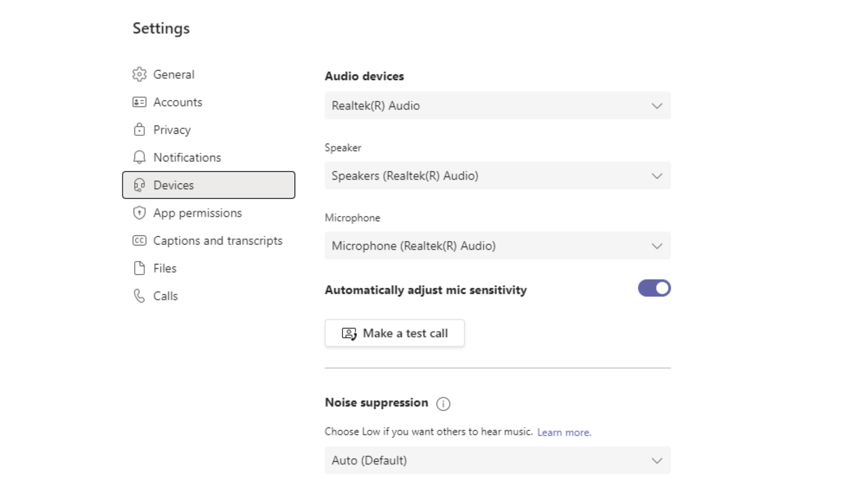Click the Noise suppression info icon
Screen dimensions: 868x488
coord(443,404)
